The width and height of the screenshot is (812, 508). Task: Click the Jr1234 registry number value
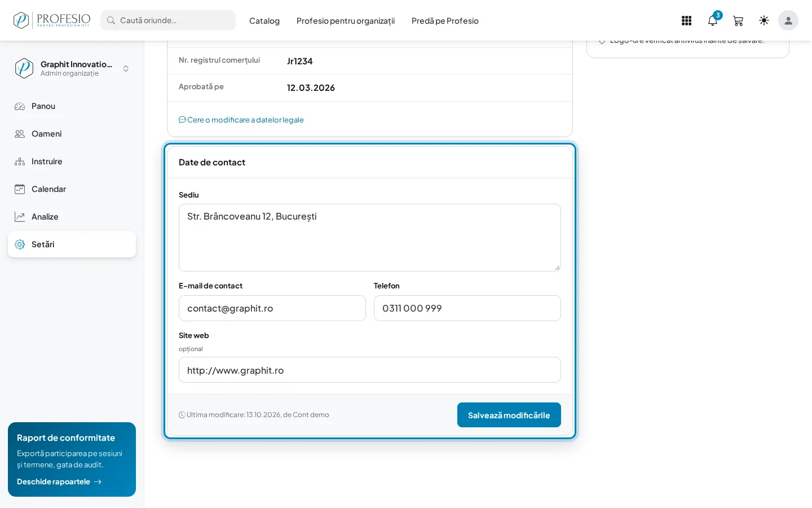coord(300,61)
